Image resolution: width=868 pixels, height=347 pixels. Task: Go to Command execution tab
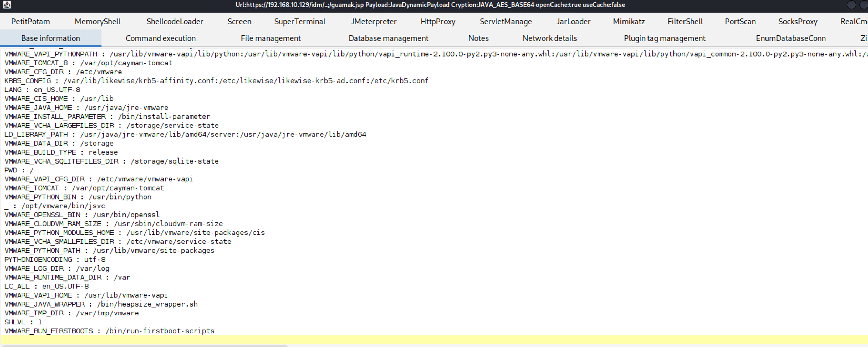pyautogui.click(x=160, y=38)
